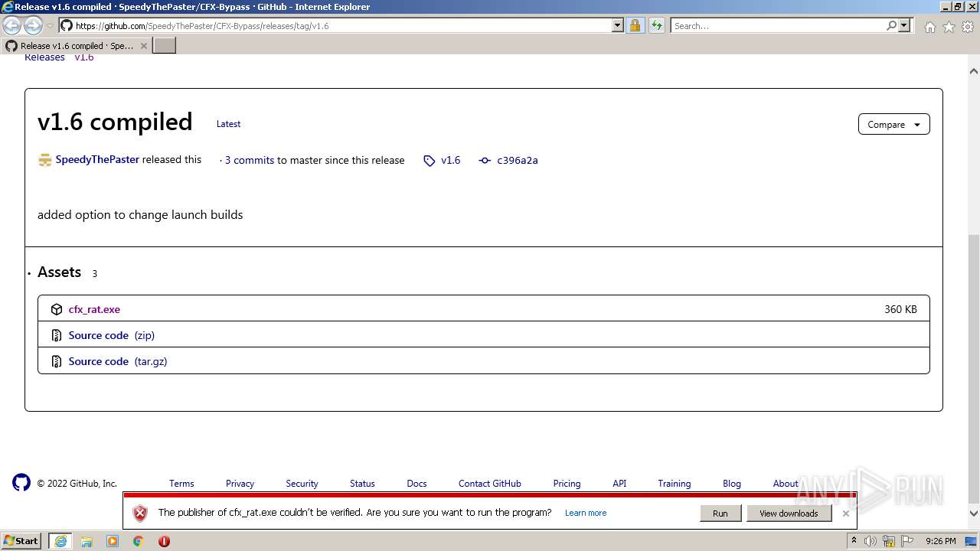Open the Docs footer link
This screenshot has height=551, width=980.
point(416,484)
